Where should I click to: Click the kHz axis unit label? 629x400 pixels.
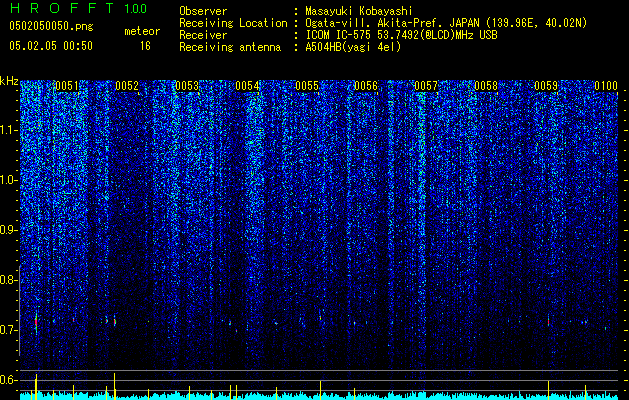[9, 81]
